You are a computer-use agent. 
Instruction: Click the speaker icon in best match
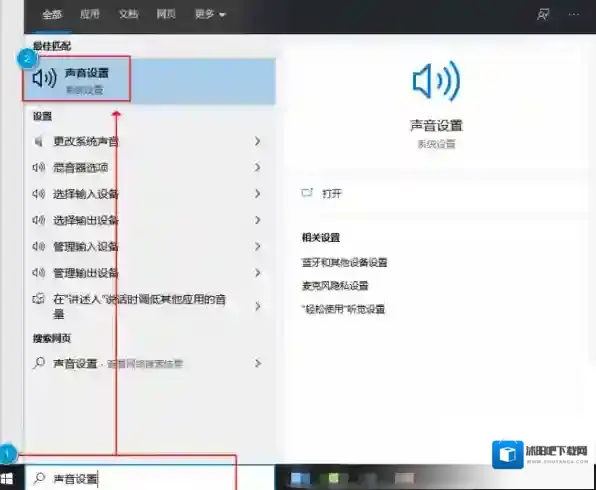click(44, 78)
